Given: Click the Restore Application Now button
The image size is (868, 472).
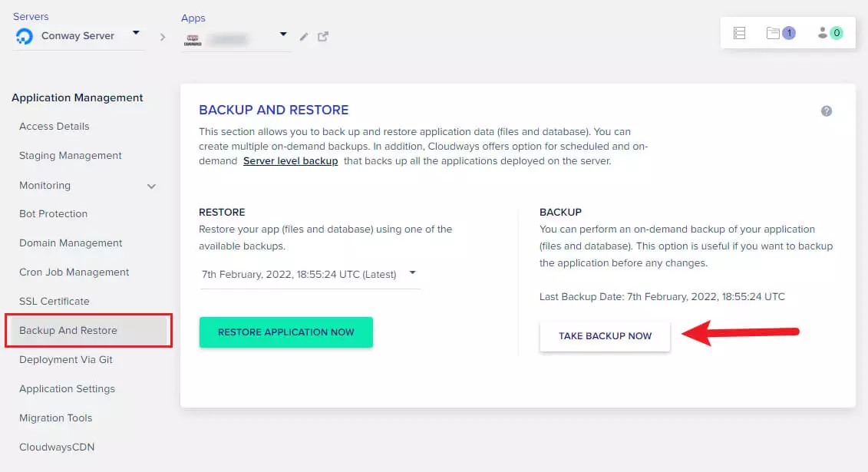Looking at the screenshot, I should [285, 332].
